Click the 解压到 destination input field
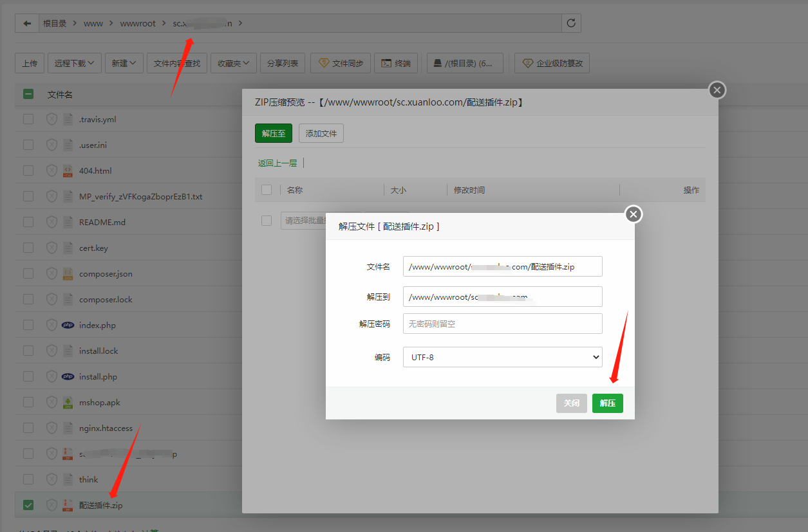The width and height of the screenshot is (808, 532). click(502, 297)
